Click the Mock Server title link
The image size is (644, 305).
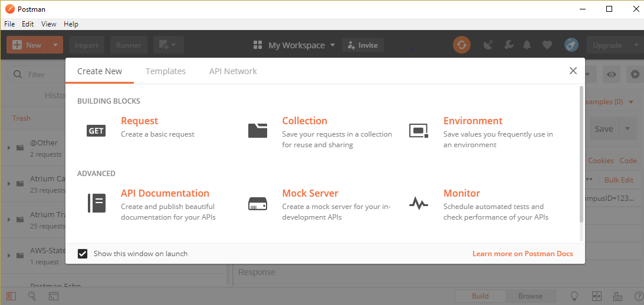[x=310, y=193]
